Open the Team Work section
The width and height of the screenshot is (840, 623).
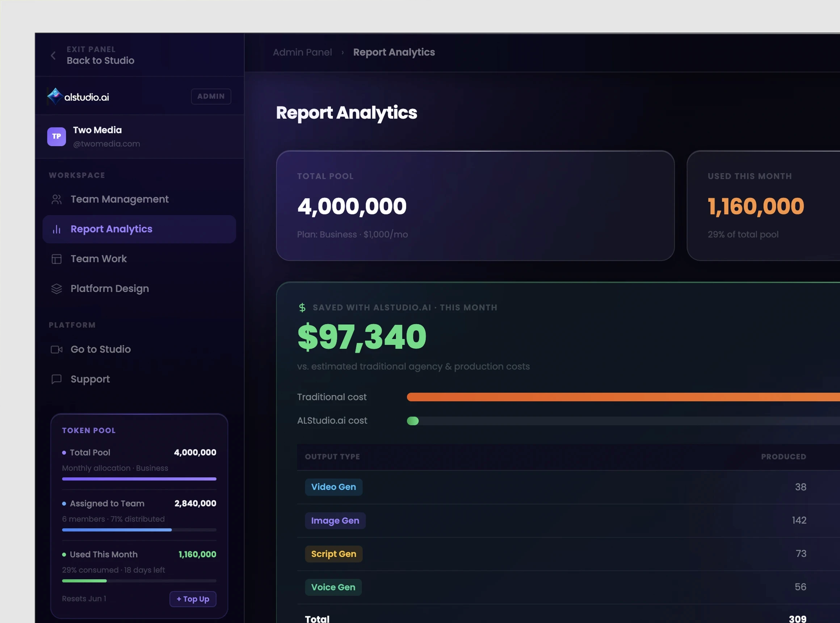(139, 259)
